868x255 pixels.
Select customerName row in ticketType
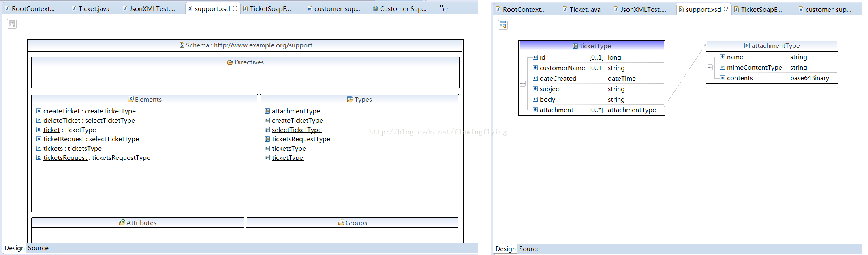click(x=598, y=68)
